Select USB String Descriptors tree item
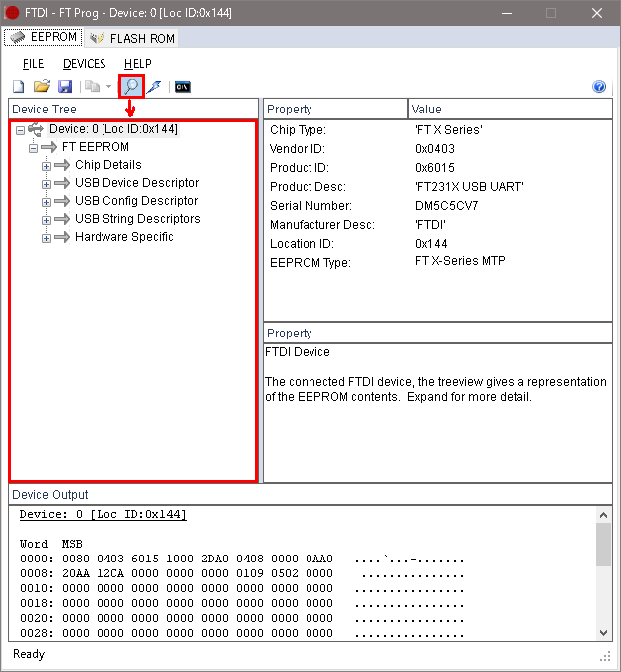Image resolution: width=621 pixels, height=672 pixels. [x=137, y=219]
